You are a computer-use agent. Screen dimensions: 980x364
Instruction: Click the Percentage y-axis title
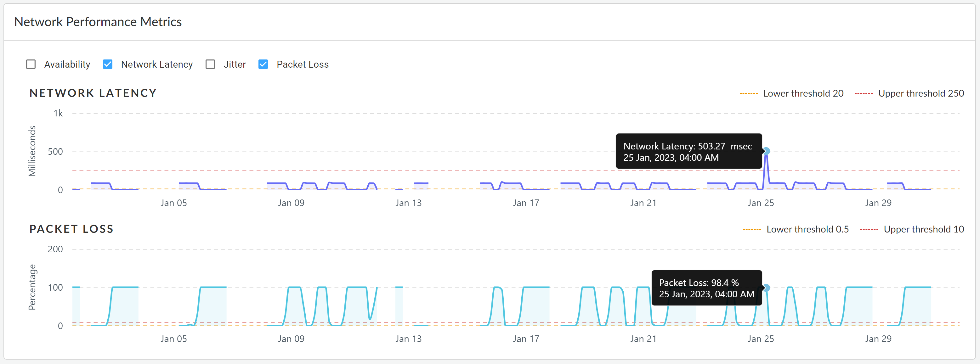[x=32, y=287]
